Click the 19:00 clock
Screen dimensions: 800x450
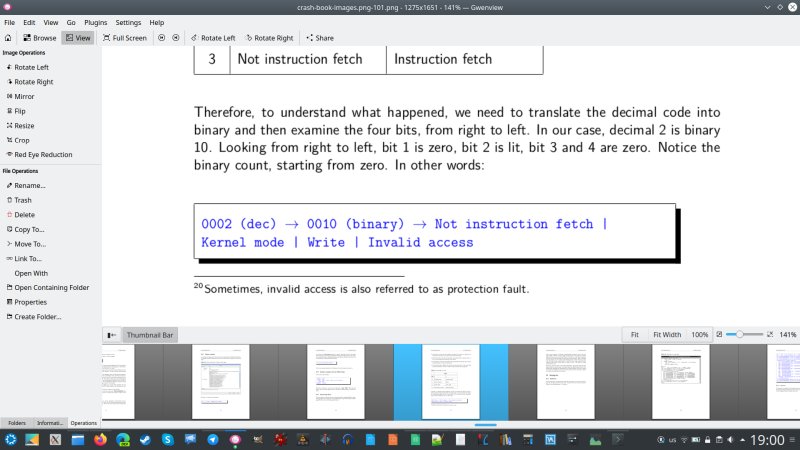tap(767, 440)
